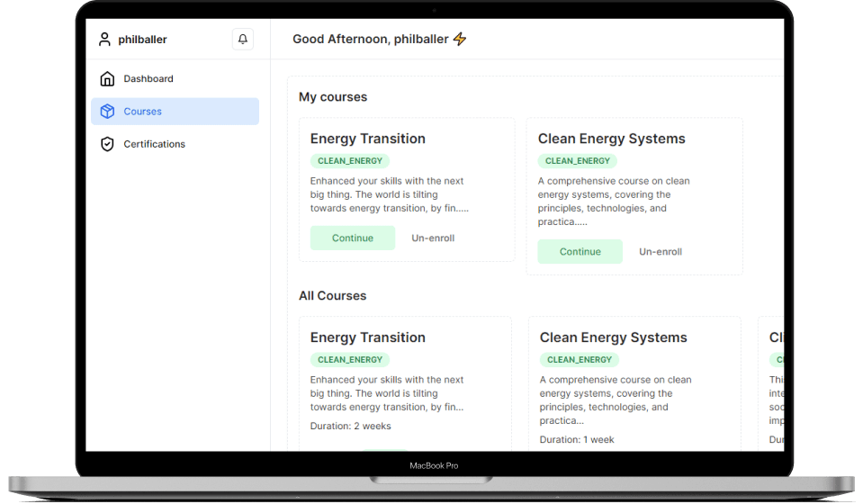Click CLEAN_ENERGY tag on All Courses Energy Transition

[350, 360]
